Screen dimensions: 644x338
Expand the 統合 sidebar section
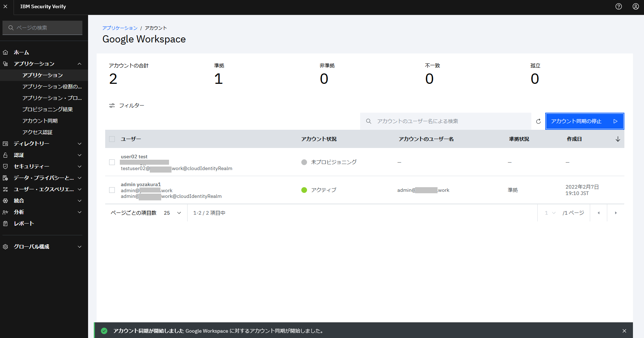80,201
